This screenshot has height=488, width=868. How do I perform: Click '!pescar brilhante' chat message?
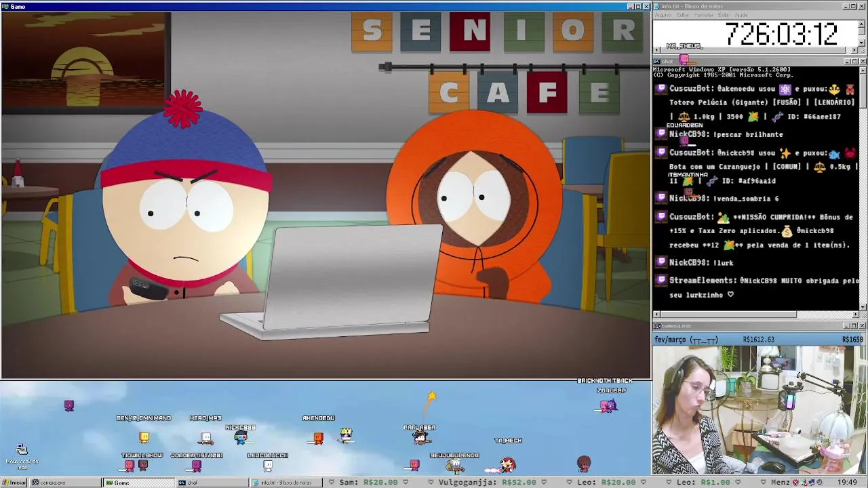[x=748, y=134]
